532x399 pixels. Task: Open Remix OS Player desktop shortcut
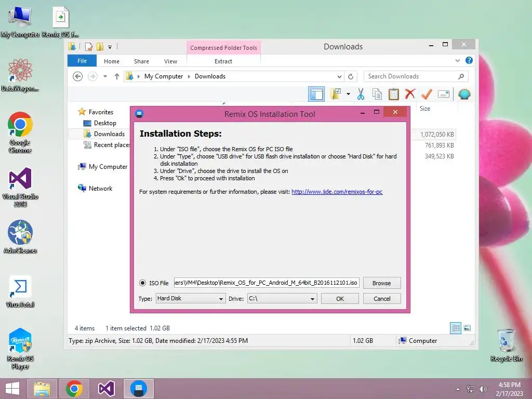click(20, 349)
